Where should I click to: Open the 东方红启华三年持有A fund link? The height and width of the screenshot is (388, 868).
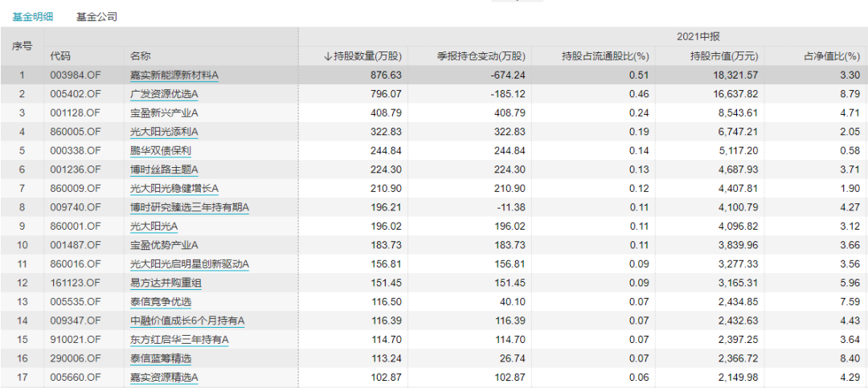click(x=179, y=340)
